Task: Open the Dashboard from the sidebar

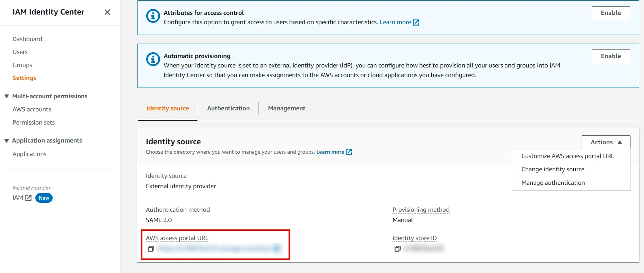Action: coord(27,39)
